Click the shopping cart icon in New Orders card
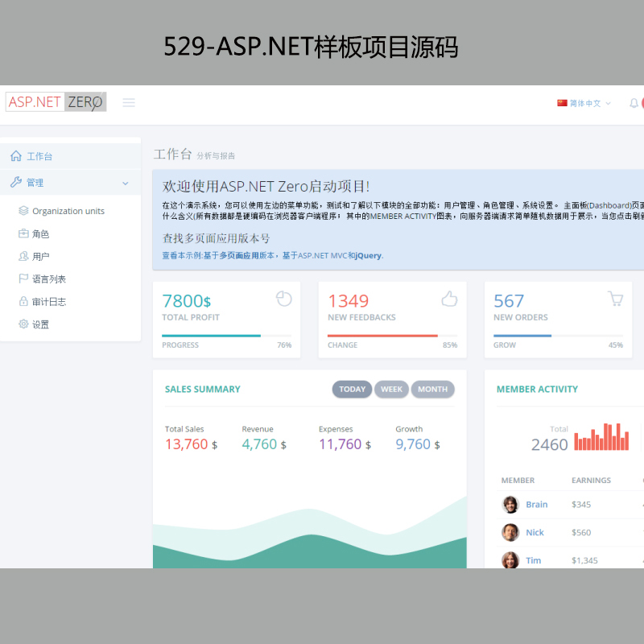 coord(615,299)
